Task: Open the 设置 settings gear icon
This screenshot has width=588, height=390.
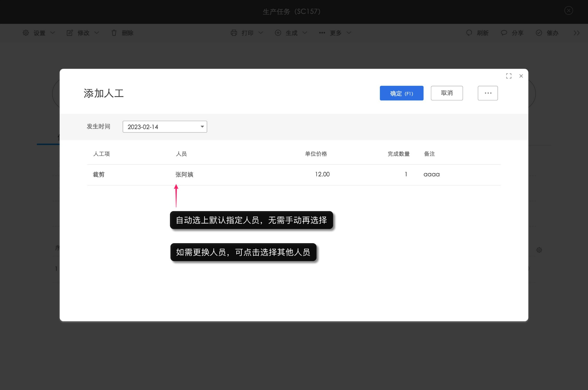Action: 26,33
